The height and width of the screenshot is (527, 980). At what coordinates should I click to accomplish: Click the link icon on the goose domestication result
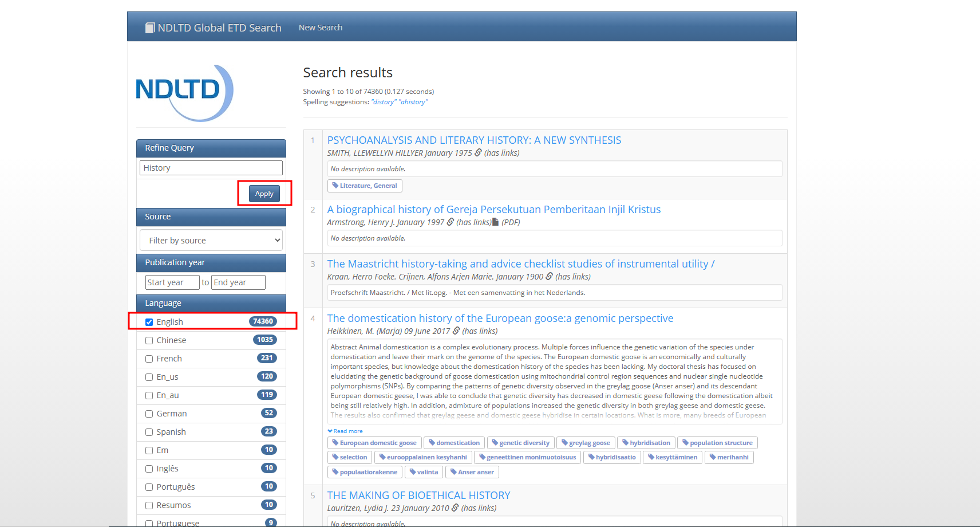(456, 331)
